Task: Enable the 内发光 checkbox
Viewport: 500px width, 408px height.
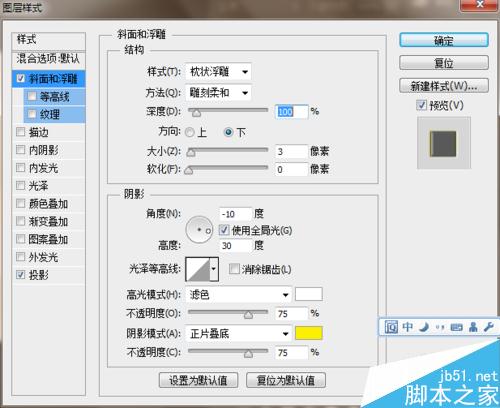Action: pyautogui.click(x=21, y=167)
